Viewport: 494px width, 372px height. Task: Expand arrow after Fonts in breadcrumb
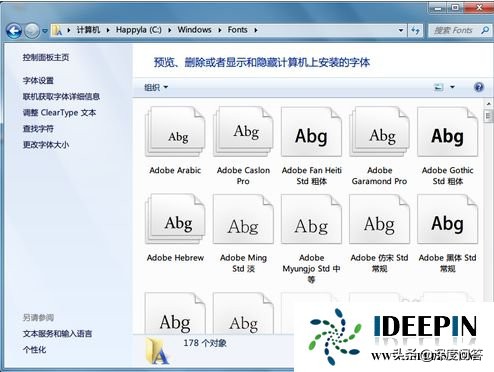coord(256,30)
